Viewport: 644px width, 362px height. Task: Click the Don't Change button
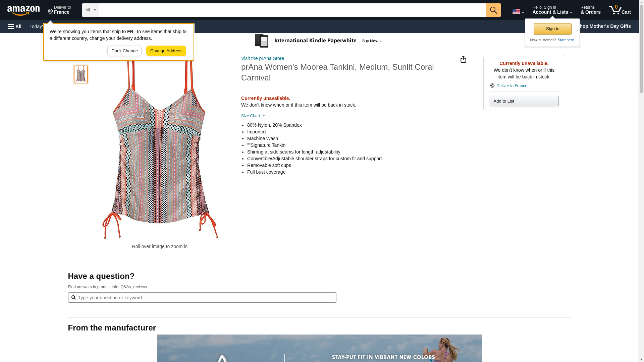[x=124, y=51]
